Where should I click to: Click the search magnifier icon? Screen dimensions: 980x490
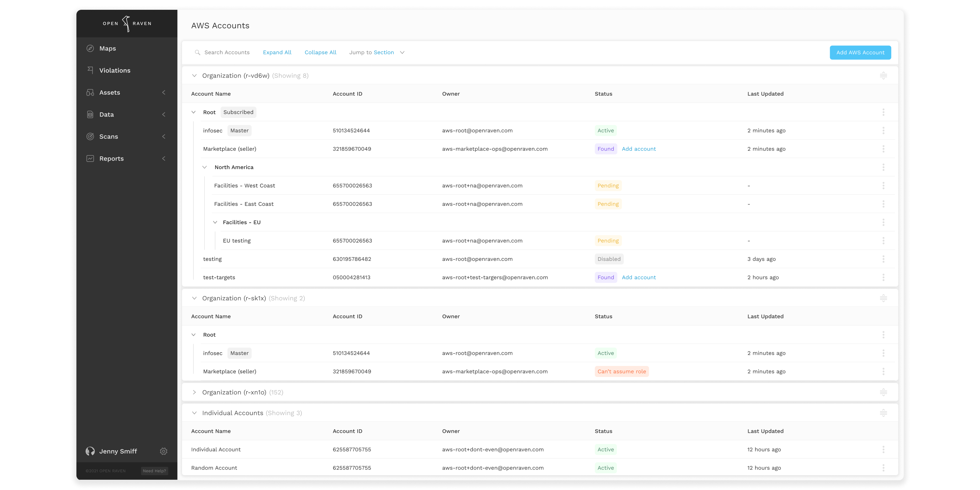[198, 53]
